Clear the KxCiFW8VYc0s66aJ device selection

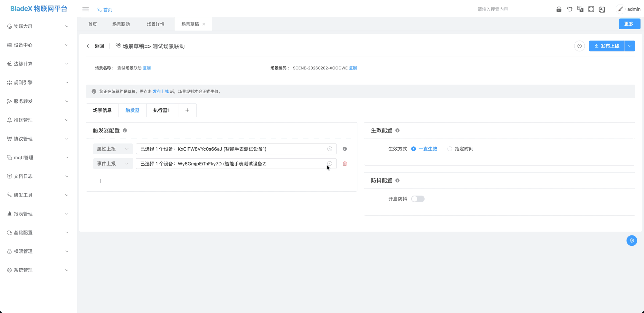coord(329,149)
